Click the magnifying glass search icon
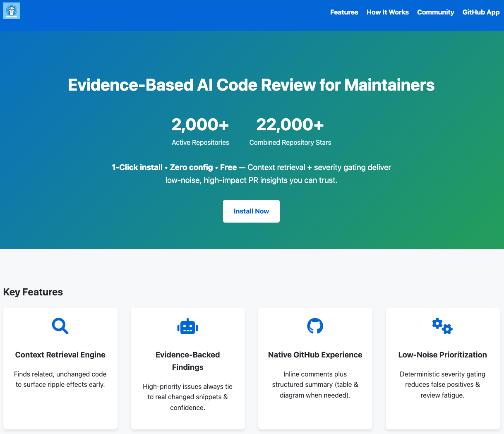 click(60, 326)
